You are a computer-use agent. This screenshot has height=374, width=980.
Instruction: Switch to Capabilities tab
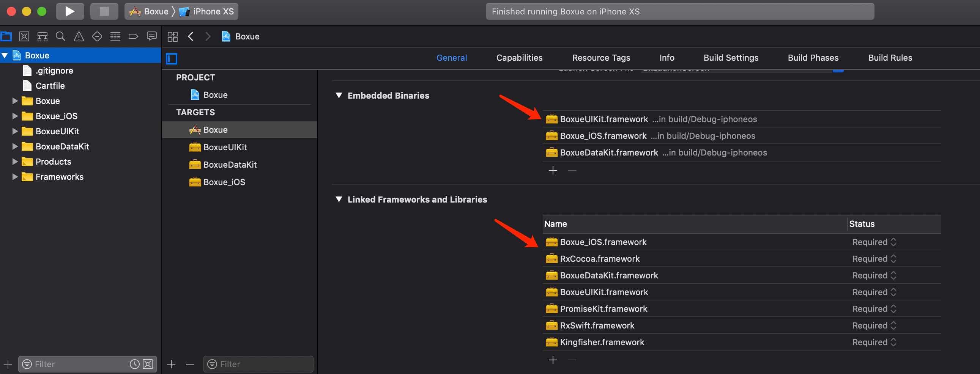519,58
